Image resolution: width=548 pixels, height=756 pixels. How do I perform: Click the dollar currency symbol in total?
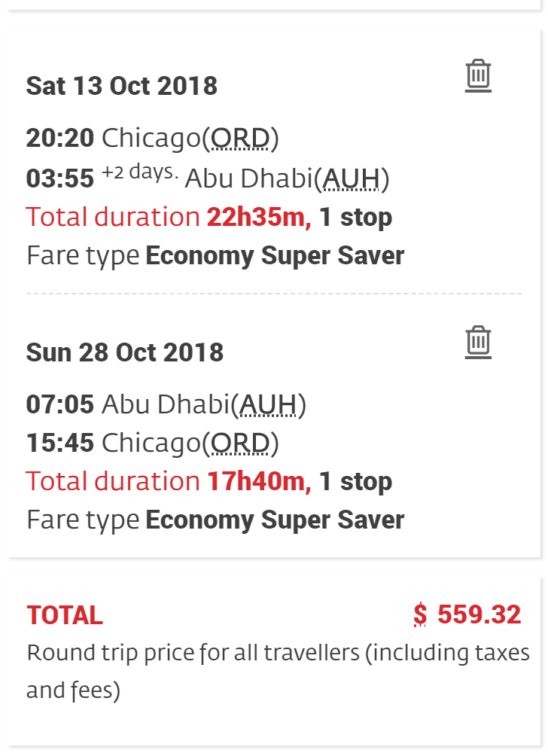pyautogui.click(x=420, y=615)
